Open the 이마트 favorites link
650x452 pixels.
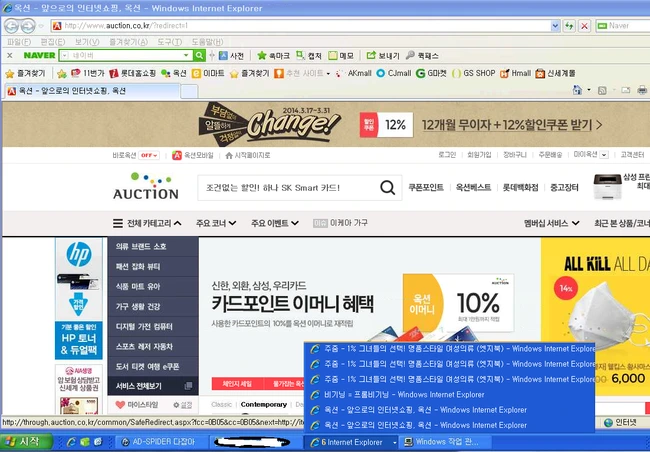208,73
